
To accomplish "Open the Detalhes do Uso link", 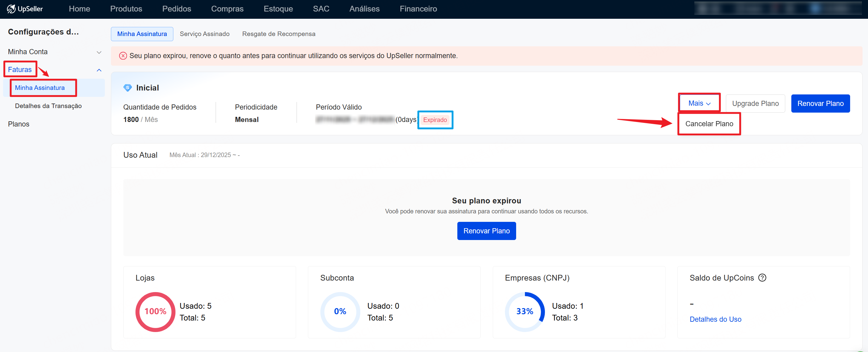I will click(x=715, y=319).
